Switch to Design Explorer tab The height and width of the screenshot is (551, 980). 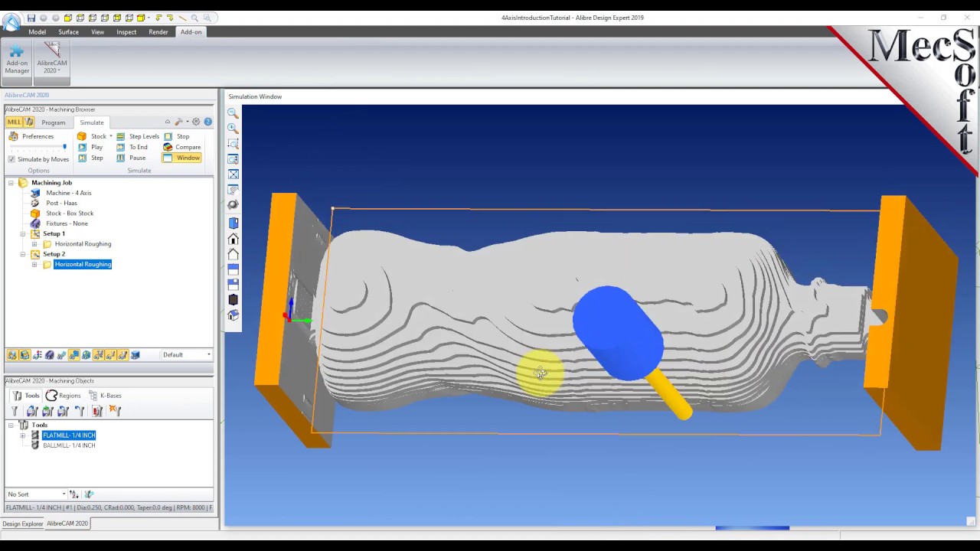click(x=22, y=524)
